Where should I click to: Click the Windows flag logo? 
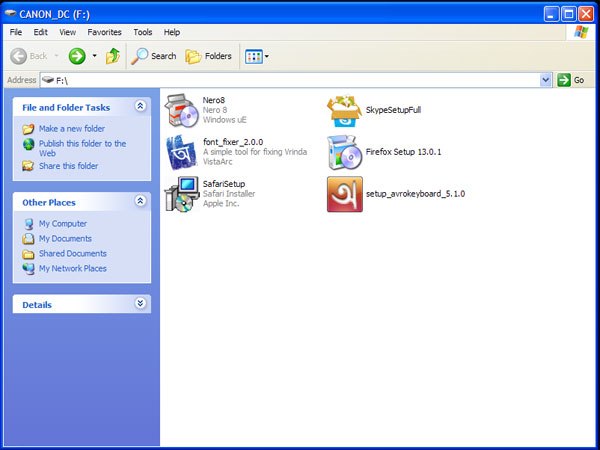(581, 32)
